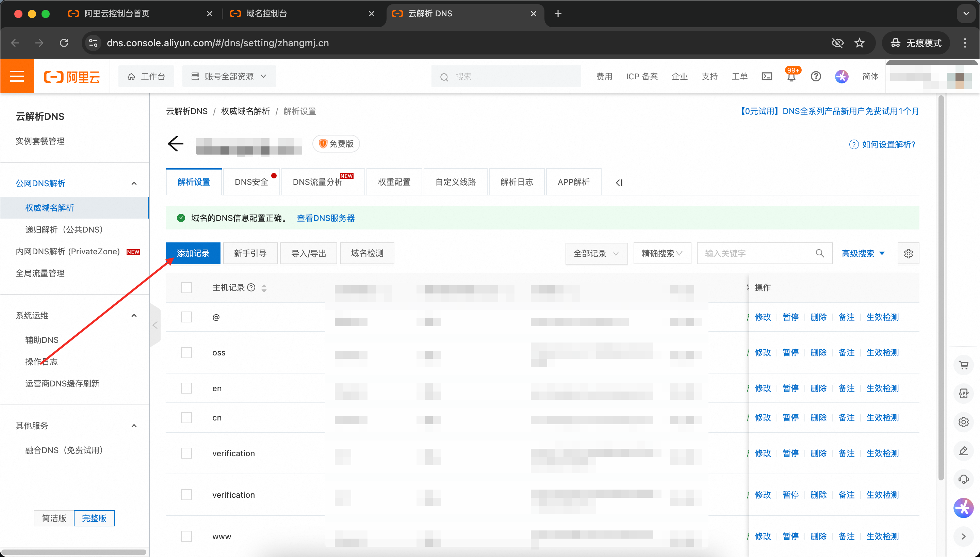
Task: Go back with the arrow beside the domain name
Action: pyautogui.click(x=176, y=144)
